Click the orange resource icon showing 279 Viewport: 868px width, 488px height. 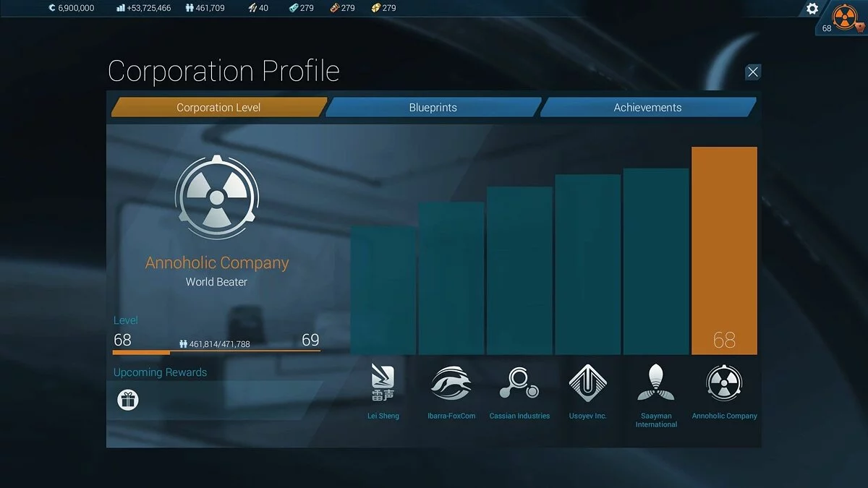pos(334,8)
